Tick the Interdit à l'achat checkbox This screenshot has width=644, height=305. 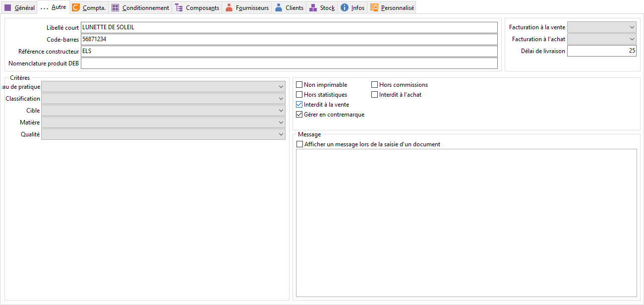pyautogui.click(x=375, y=95)
